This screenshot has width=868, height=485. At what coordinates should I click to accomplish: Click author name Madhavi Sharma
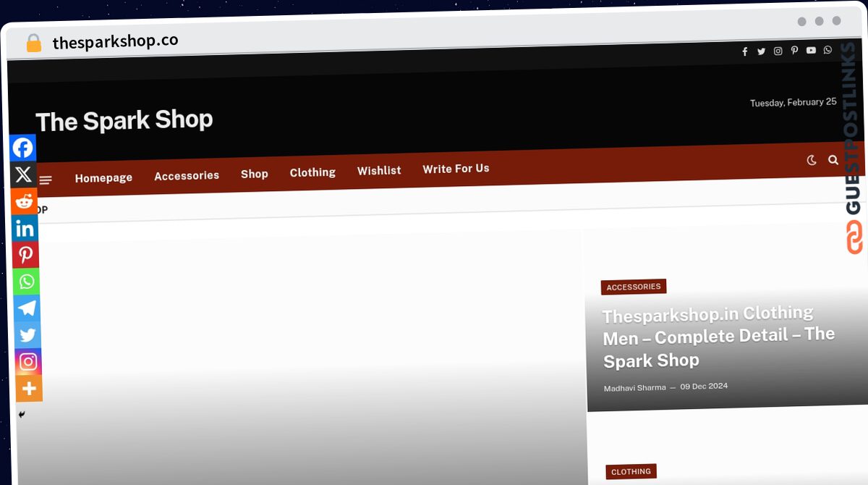click(x=634, y=388)
